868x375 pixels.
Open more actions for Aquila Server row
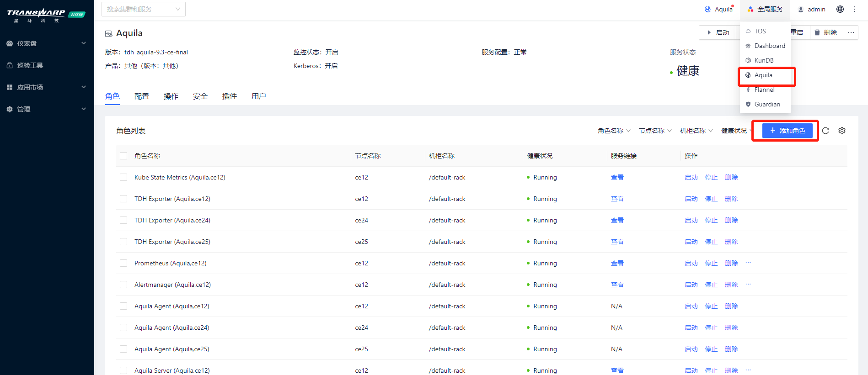748,370
